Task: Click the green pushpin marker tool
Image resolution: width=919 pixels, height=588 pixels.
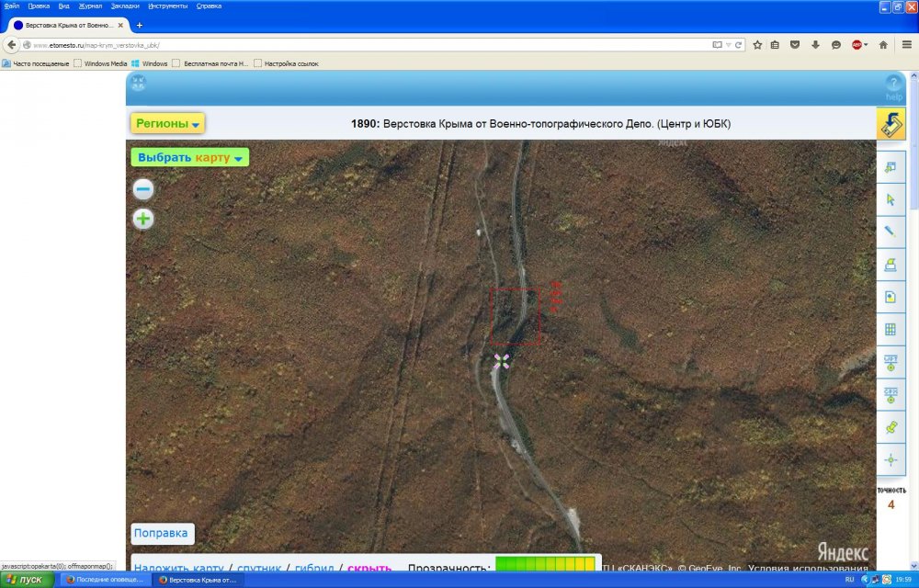Action: click(x=890, y=427)
